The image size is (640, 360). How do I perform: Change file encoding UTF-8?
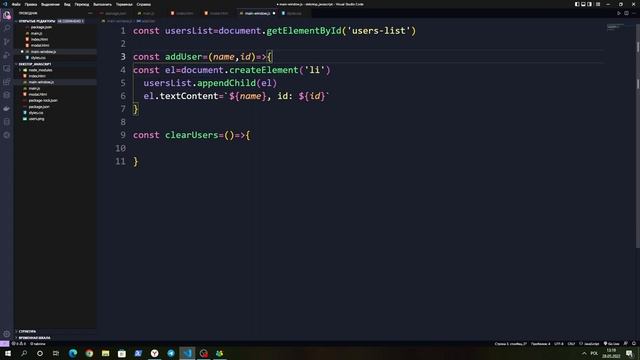pyautogui.click(x=559, y=344)
